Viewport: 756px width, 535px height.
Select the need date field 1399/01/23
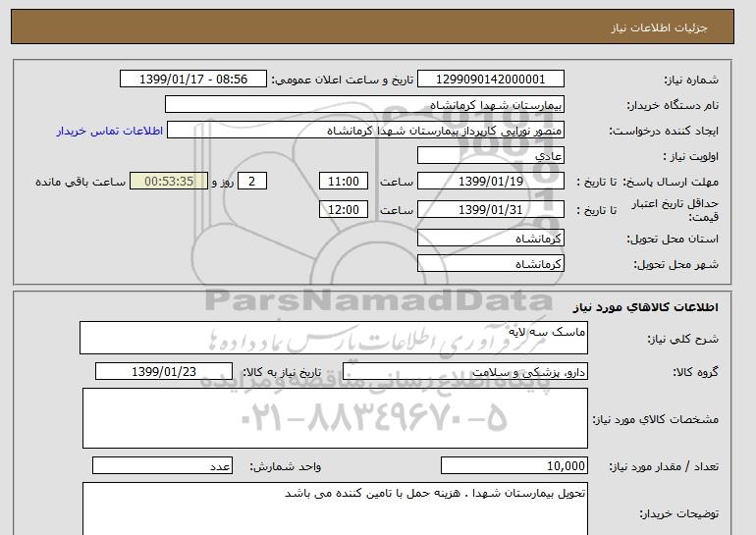(x=164, y=372)
